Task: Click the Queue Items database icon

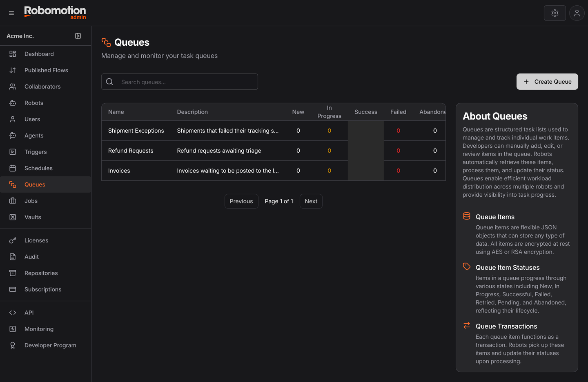Action: pos(467,216)
